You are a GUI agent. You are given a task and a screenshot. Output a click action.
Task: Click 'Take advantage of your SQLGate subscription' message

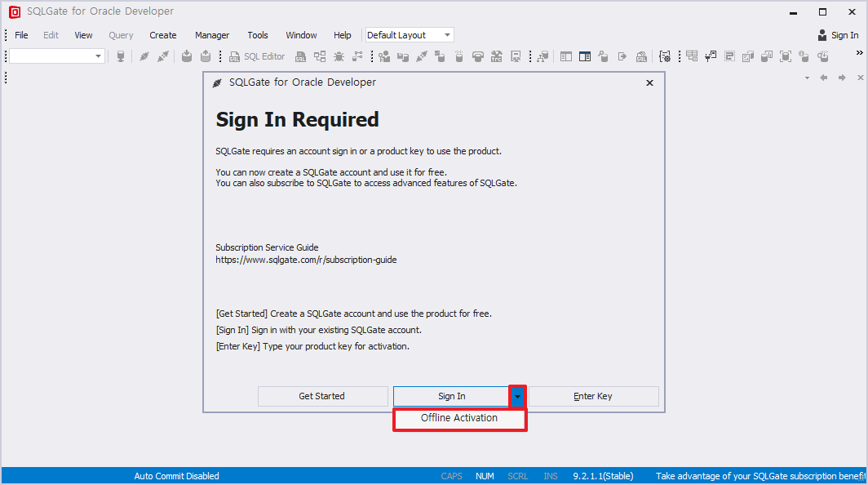tap(760, 476)
